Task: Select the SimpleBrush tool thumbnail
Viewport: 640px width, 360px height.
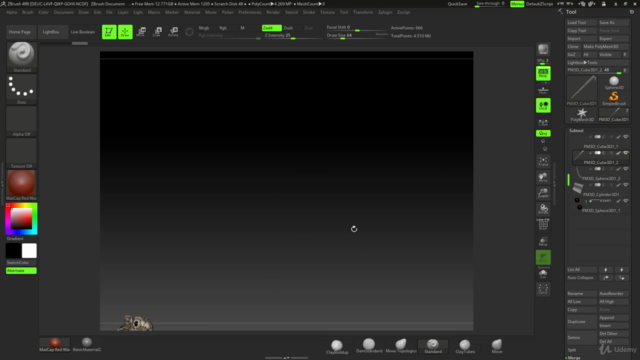Action: (613, 98)
